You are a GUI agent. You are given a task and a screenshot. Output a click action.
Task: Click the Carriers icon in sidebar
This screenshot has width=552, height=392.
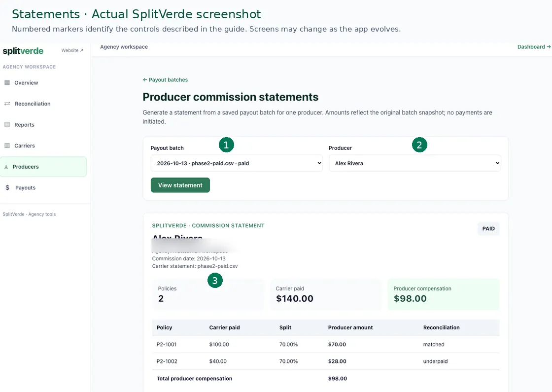click(x=7, y=145)
